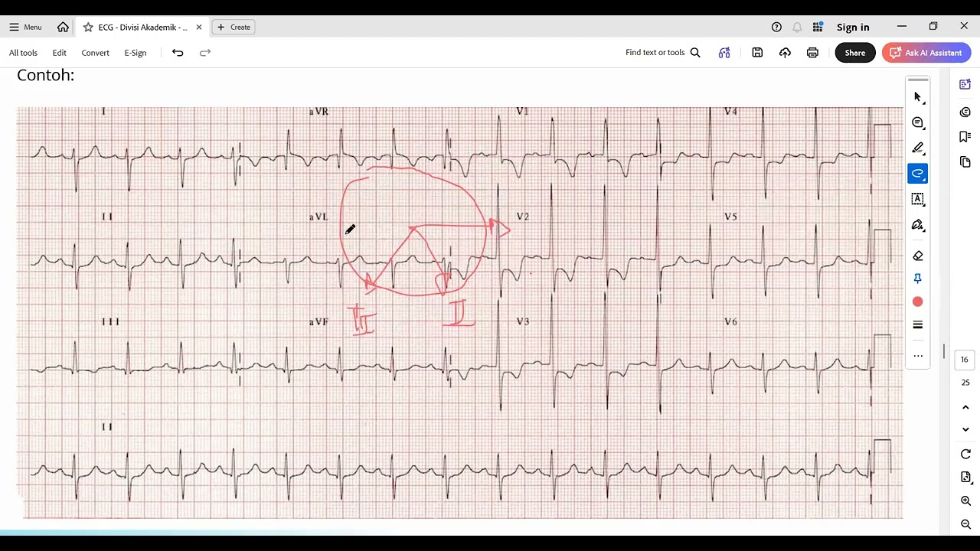Screen dimensions: 980x551
Task: Select the Fill and sign pen tool
Action: tap(918, 225)
